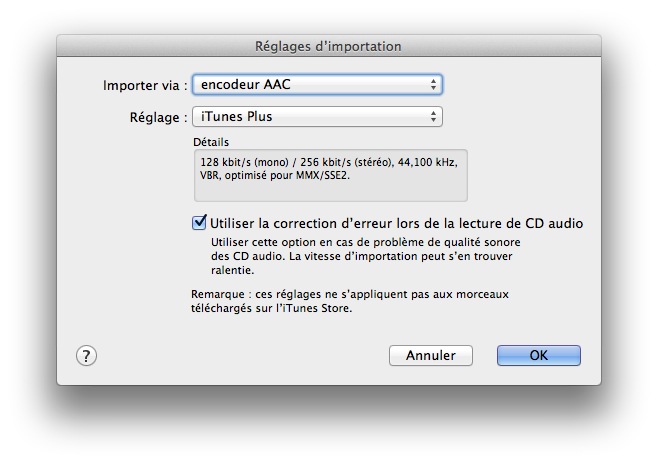Click the "Réglage :" label
658x464 pixels.
tap(158, 117)
